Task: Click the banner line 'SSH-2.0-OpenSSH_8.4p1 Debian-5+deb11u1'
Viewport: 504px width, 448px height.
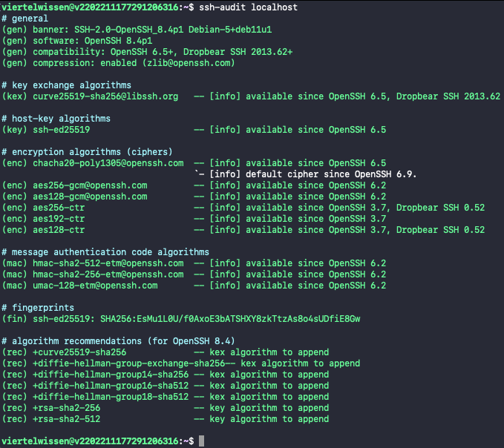Action: click(173, 30)
